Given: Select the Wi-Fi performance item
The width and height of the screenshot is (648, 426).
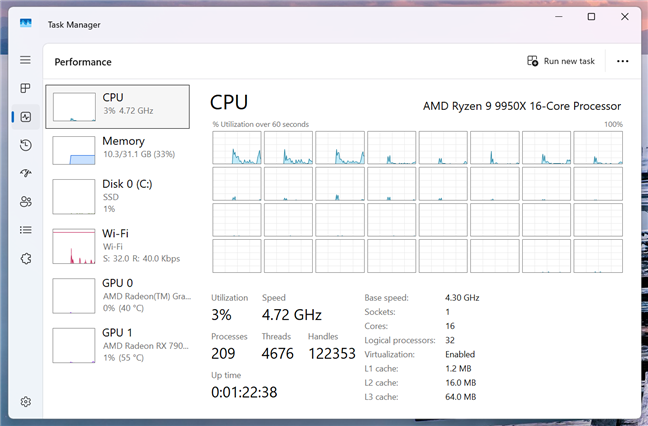Looking at the screenshot, I should [117, 246].
